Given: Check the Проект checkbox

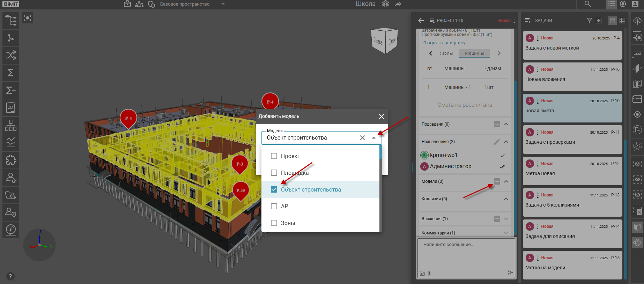Looking at the screenshot, I should tap(274, 156).
